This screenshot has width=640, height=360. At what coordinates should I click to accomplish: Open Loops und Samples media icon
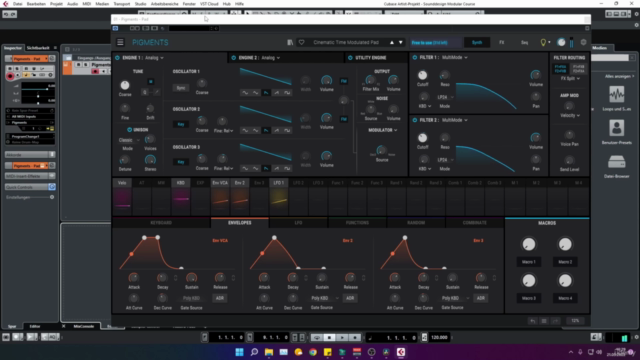(616, 95)
